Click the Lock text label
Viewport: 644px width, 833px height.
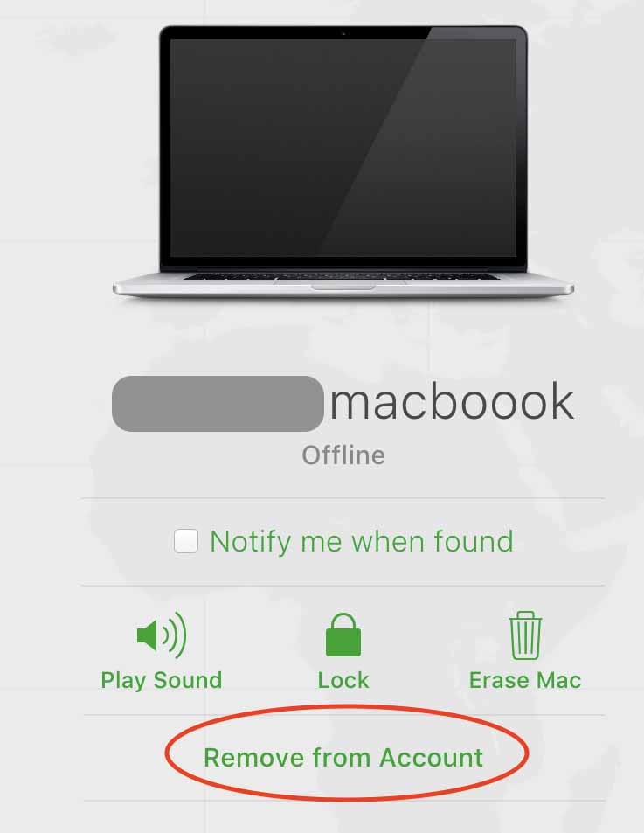343,681
